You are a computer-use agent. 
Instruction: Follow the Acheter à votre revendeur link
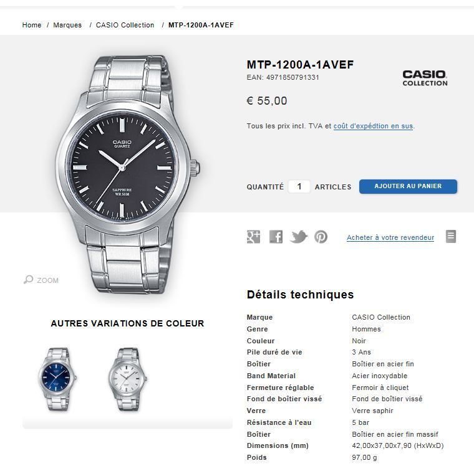(x=390, y=237)
